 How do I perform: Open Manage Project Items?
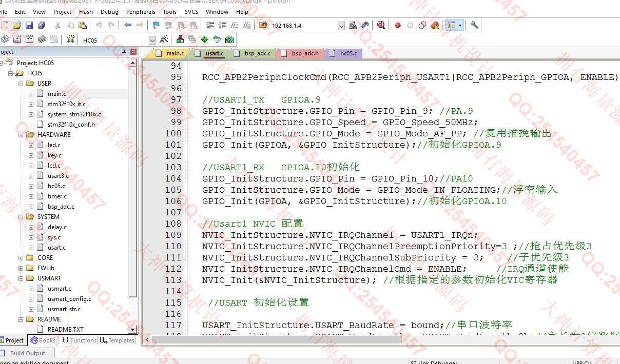180,39
